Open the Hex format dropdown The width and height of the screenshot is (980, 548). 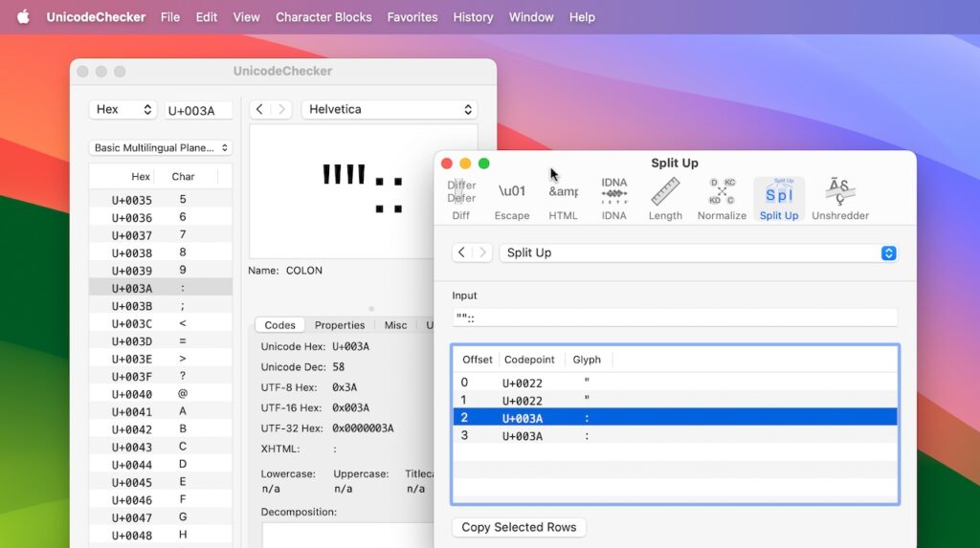tap(122, 109)
